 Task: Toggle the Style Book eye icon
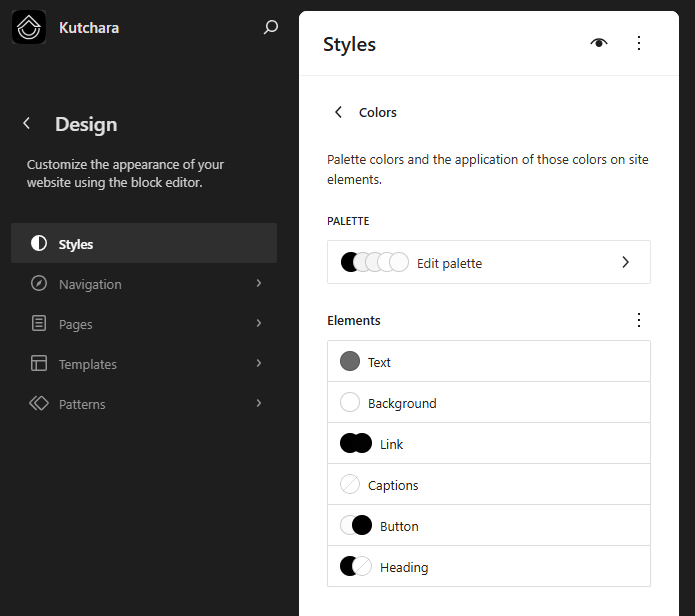click(x=599, y=43)
